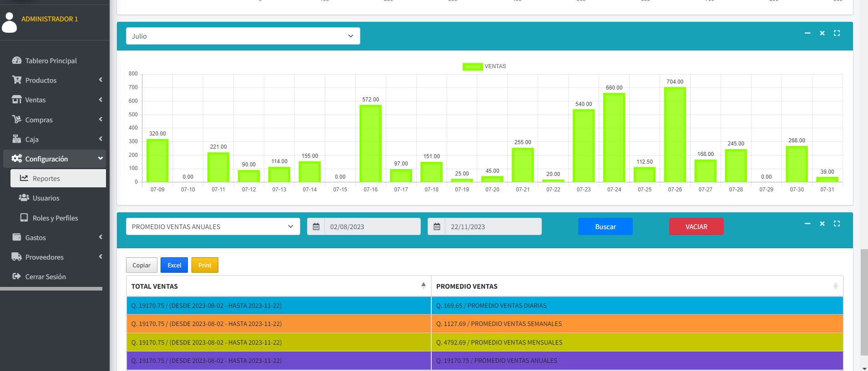Click calendar icon beside 22/11/2023 date
This screenshot has height=371, width=868.
437,226
